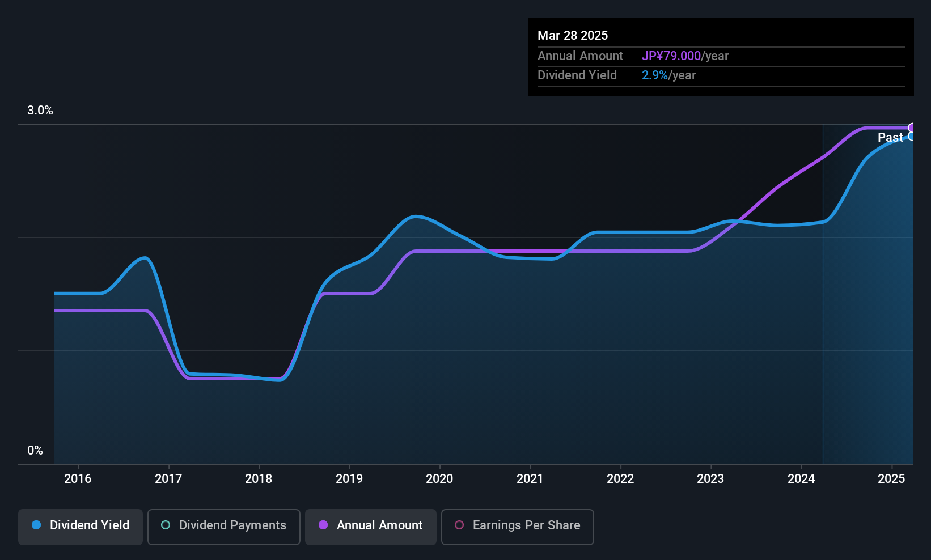Click the blue endpoint marker on Dividend Yield line
This screenshot has width=931, height=560.
tap(912, 137)
